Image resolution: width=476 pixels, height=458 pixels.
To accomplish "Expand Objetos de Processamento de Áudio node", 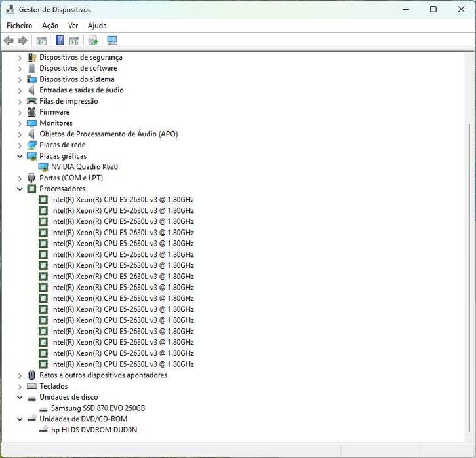I will click(x=20, y=134).
